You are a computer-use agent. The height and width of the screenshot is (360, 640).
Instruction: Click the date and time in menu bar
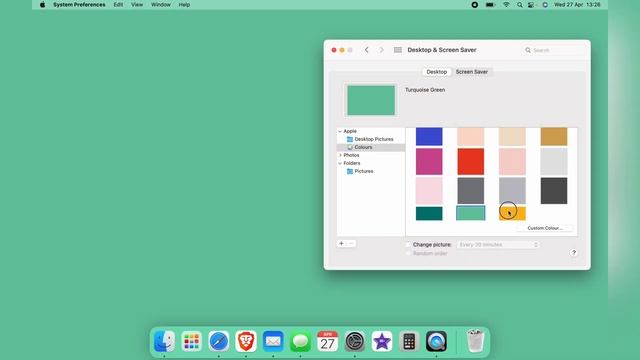pos(577,5)
